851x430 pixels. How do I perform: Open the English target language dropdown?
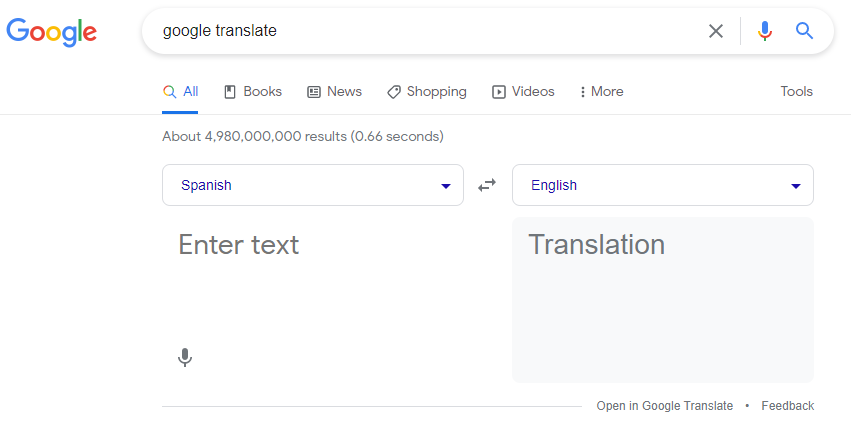click(662, 185)
